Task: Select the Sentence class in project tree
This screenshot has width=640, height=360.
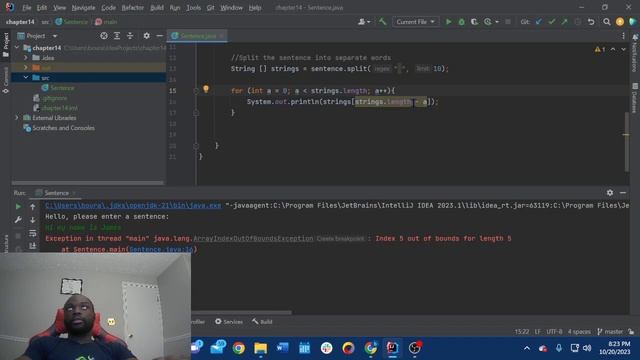Action: pos(62,87)
